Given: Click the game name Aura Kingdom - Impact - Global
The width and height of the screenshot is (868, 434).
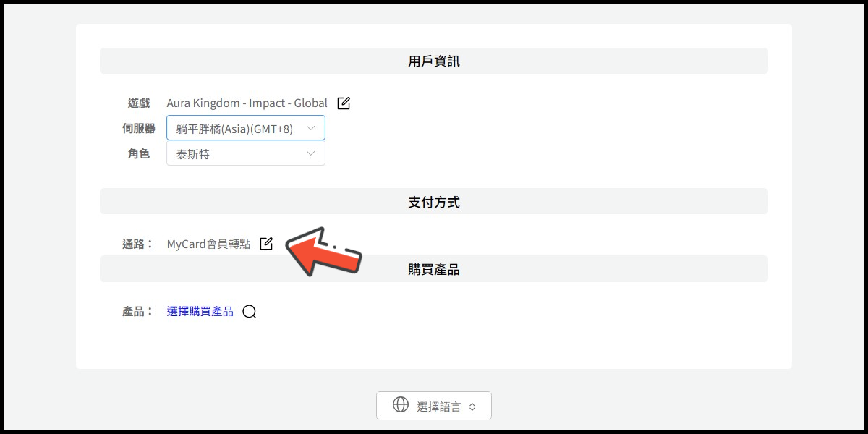Looking at the screenshot, I should point(247,103).
